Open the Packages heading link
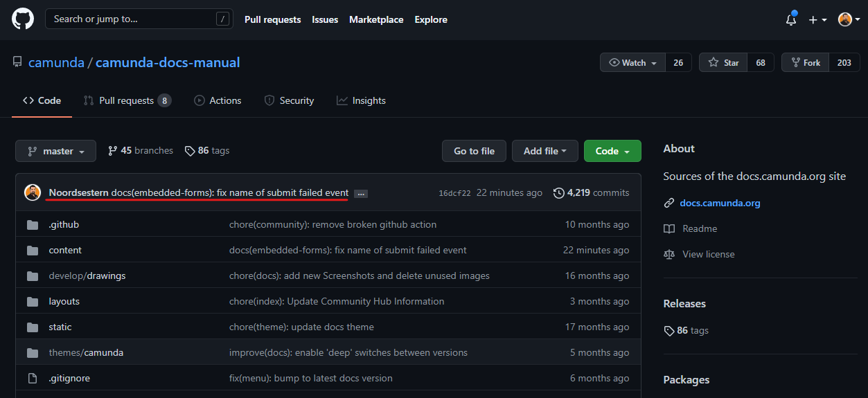Image resolution: width=868 pixels, height=398 pixels. (x=687, y=379)
